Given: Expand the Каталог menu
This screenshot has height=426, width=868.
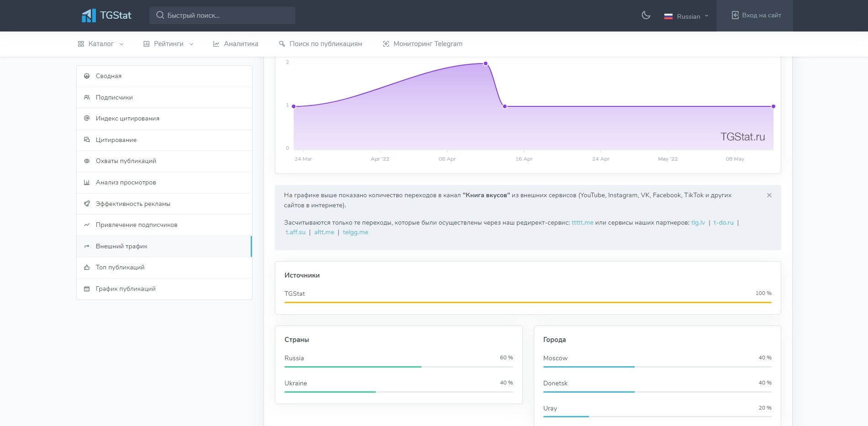Looking at the screenshot, I should [x=100, y=44].
